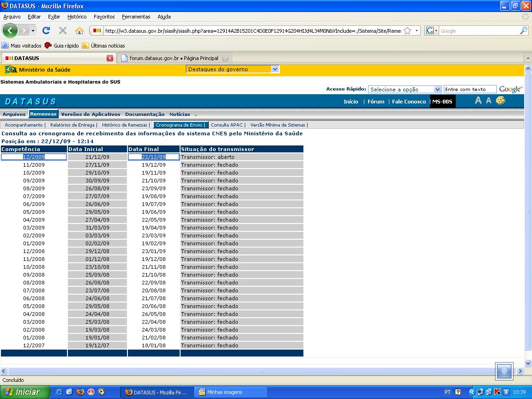The height and width of the screenshot is (399, 532).
Task: Click the smaller font size 'A' icon
Action: point(489,101)
